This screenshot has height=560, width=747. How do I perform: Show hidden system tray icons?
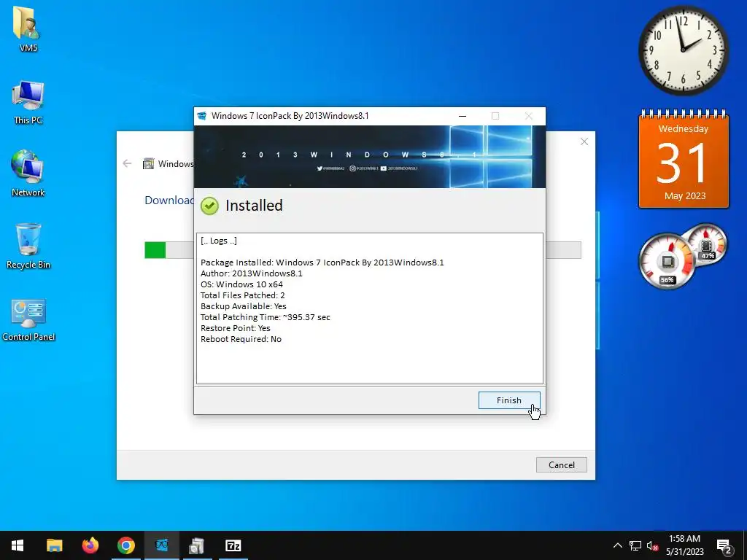point(617,545)
